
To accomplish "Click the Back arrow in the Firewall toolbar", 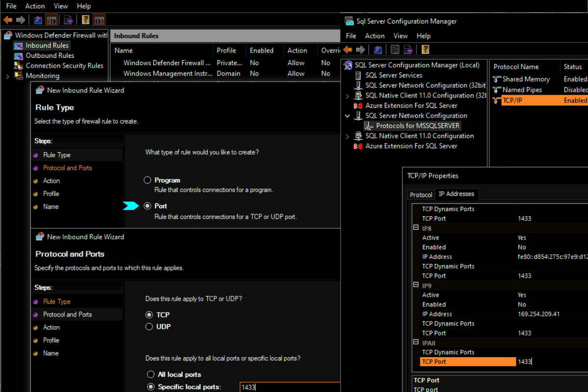I will point(8,20).
